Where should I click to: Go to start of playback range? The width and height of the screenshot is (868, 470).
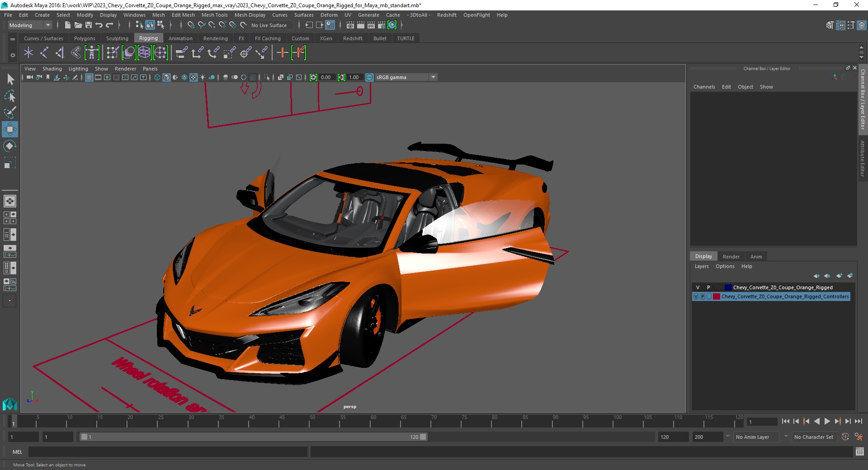click(x=785, y=421)
